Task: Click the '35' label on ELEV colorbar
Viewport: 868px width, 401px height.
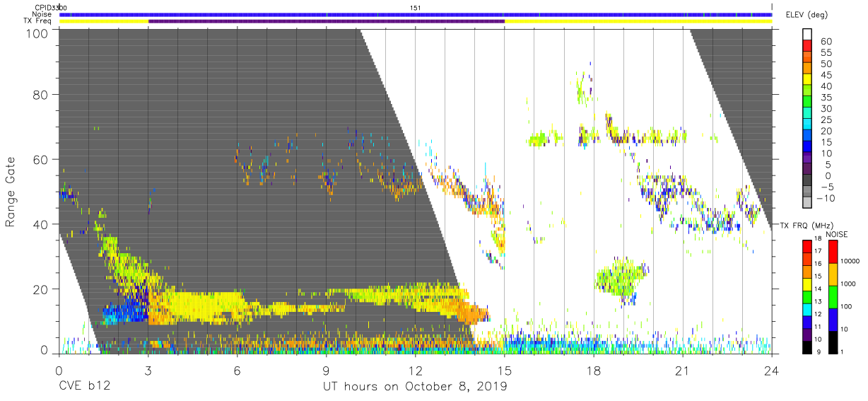Action: point(826,97)
